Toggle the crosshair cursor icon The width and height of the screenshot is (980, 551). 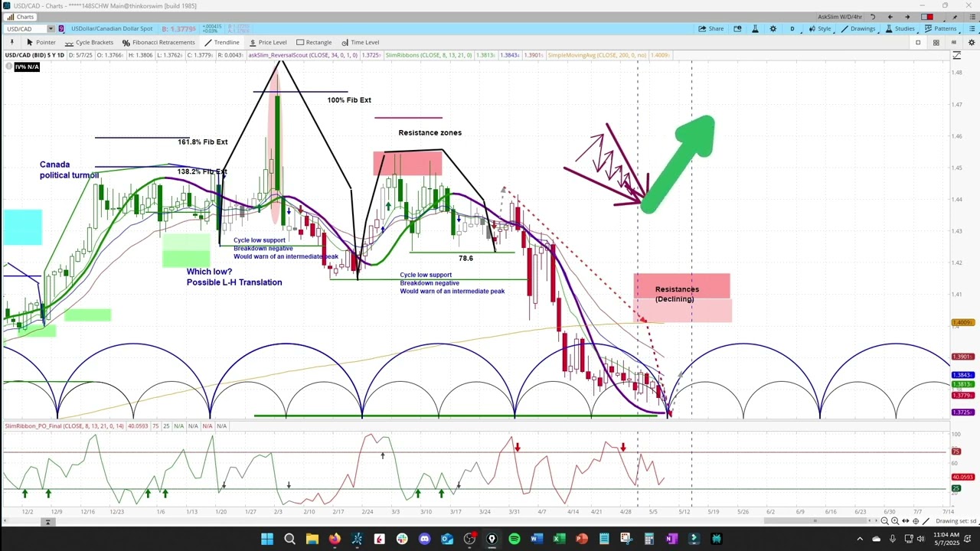(x=916, y=521)
